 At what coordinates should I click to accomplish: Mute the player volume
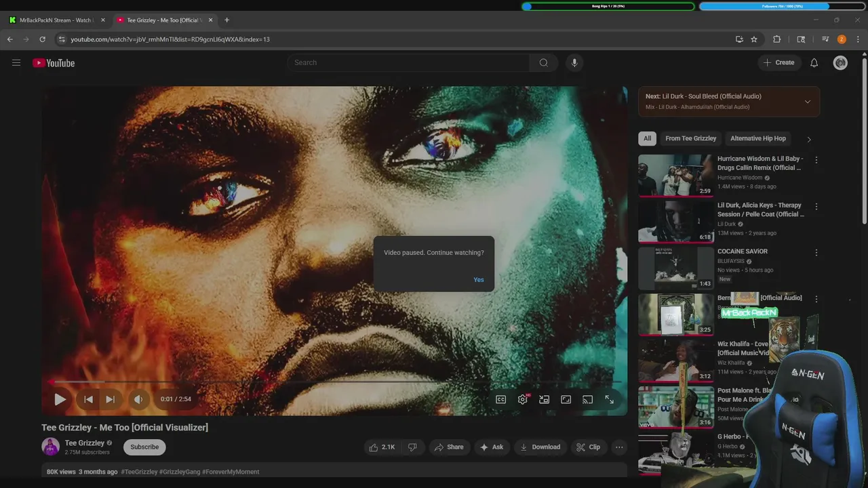tap(138, 399)
